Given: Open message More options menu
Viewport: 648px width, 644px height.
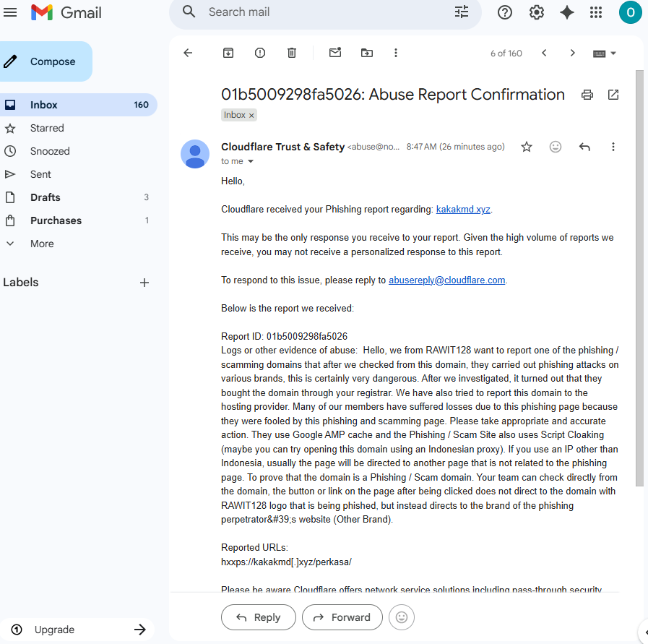Looking at the screenshot, I should (613, 147).
